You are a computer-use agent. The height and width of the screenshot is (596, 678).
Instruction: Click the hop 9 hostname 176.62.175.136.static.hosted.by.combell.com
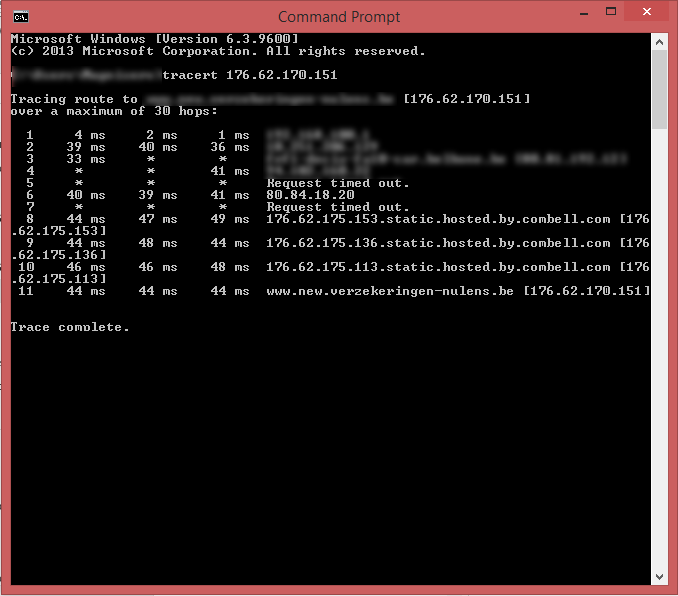(x=437, y=243)
